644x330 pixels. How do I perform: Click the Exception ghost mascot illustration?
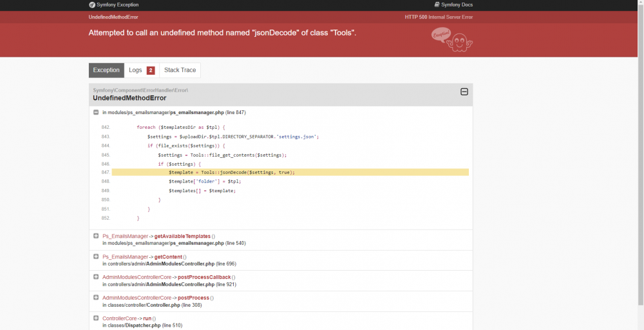[x=452, y=39]
